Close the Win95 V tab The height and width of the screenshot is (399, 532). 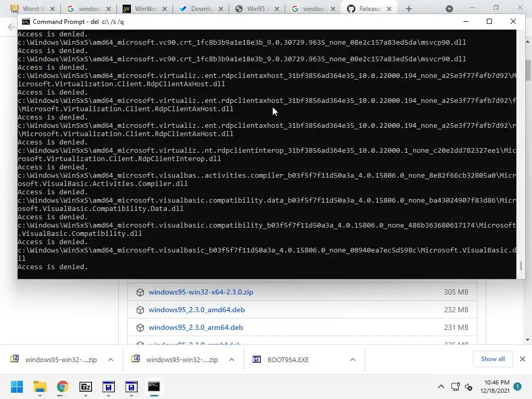[x=277, y=9]
